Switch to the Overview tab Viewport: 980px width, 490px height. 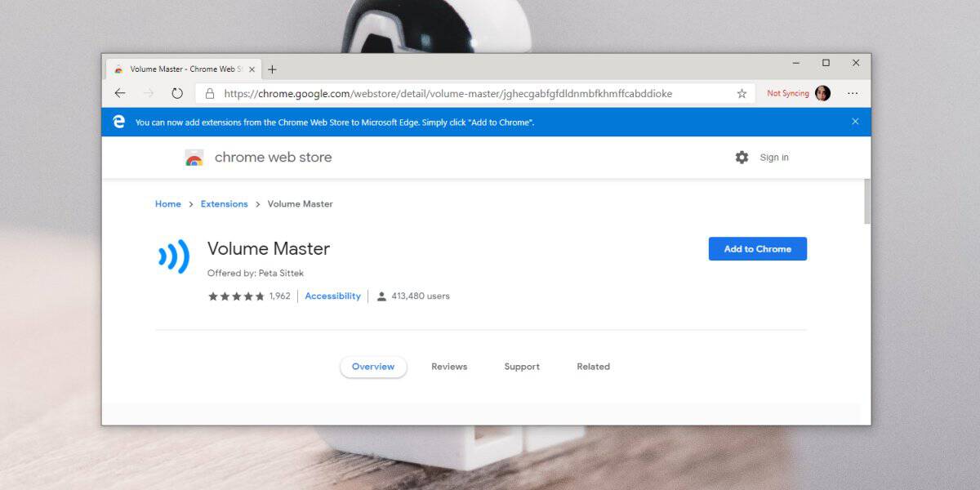tap(373, 367)
